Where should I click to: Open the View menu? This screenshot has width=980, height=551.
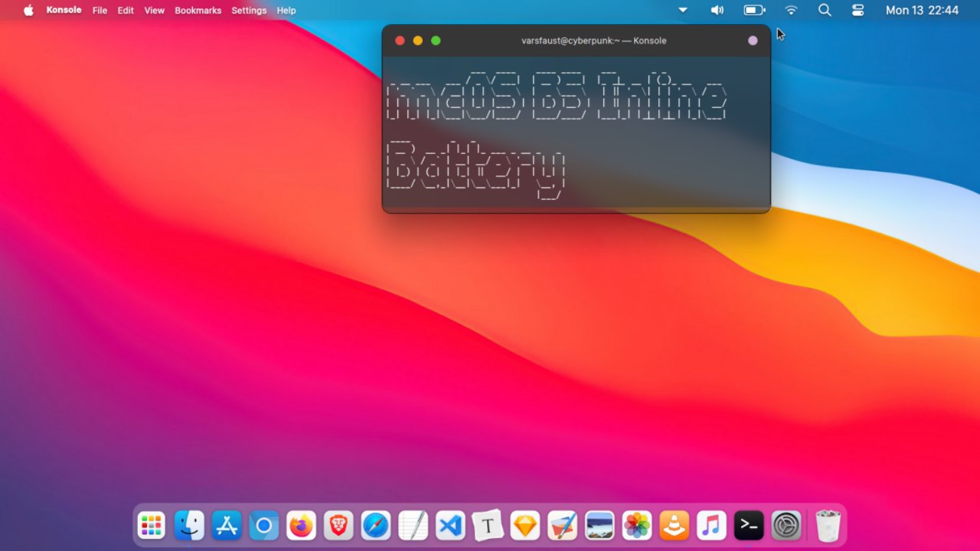[x=155, y=10]
